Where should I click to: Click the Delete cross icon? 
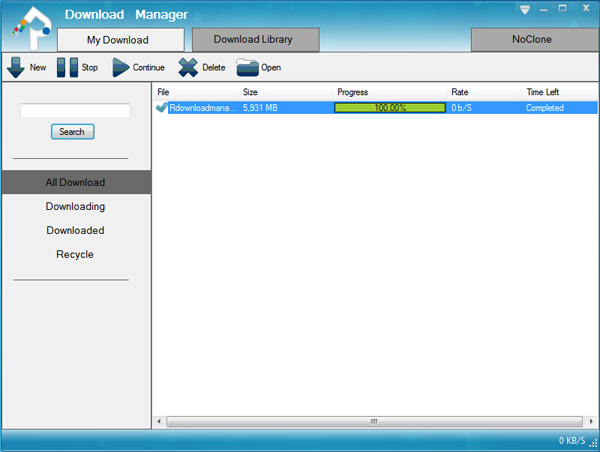188,67
